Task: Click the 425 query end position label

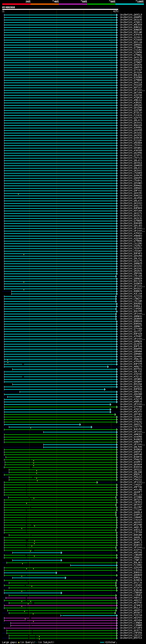Action: click(115, 11)
